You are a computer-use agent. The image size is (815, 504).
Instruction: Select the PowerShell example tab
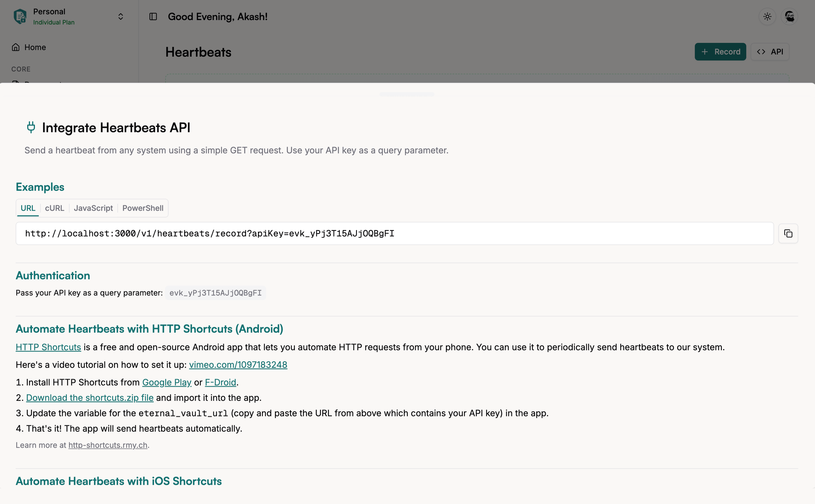click(143, 208)
